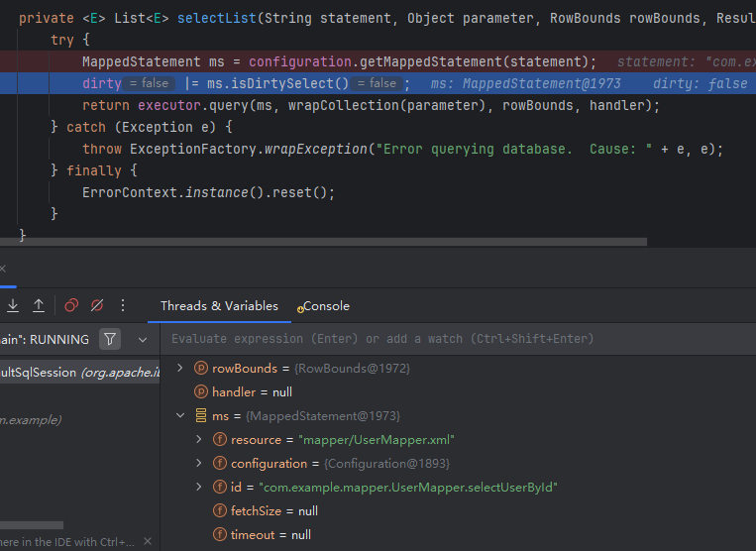Expand the id field node

pos(198,487)
